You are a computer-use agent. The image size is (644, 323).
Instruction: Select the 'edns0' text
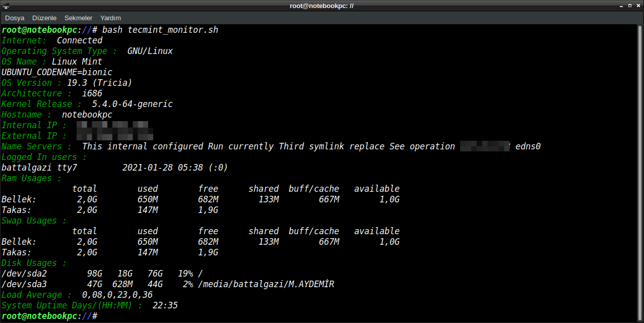point(528,146)
